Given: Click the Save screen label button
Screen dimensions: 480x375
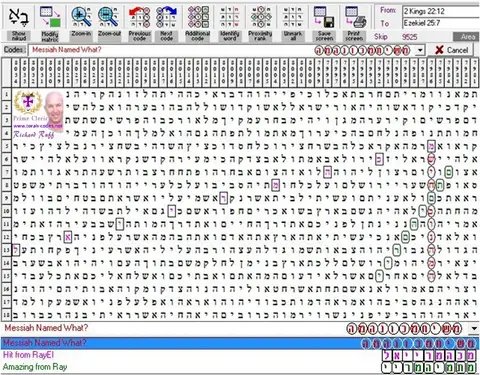Looking at the screenshot, I should click(324, 36).
